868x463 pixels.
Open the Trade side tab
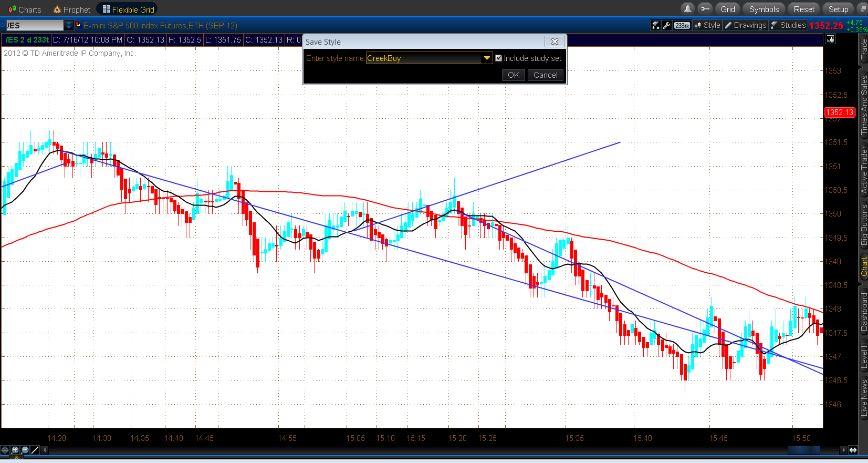pos(864,50)
